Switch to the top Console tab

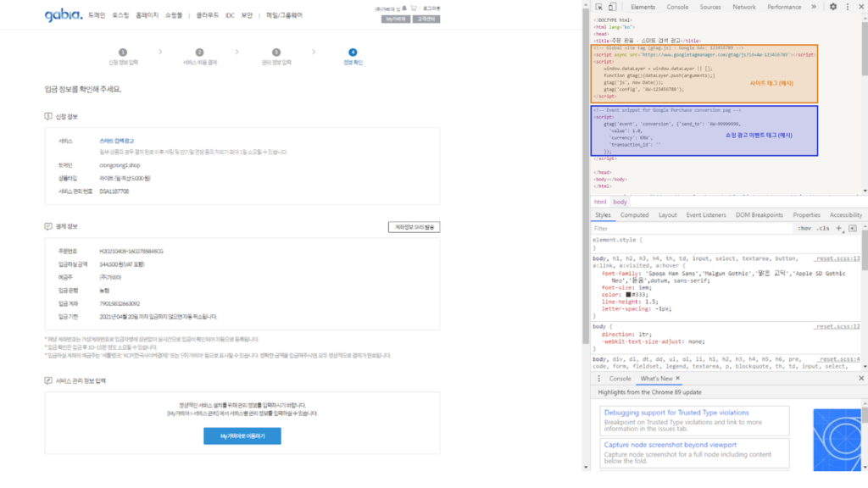coord(677,7)
